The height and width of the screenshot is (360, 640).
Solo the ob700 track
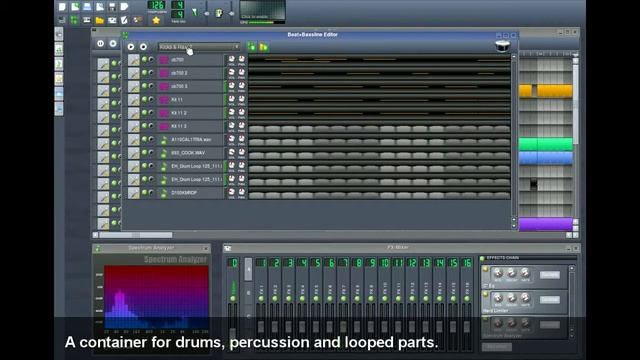click(x=151, y=60)
